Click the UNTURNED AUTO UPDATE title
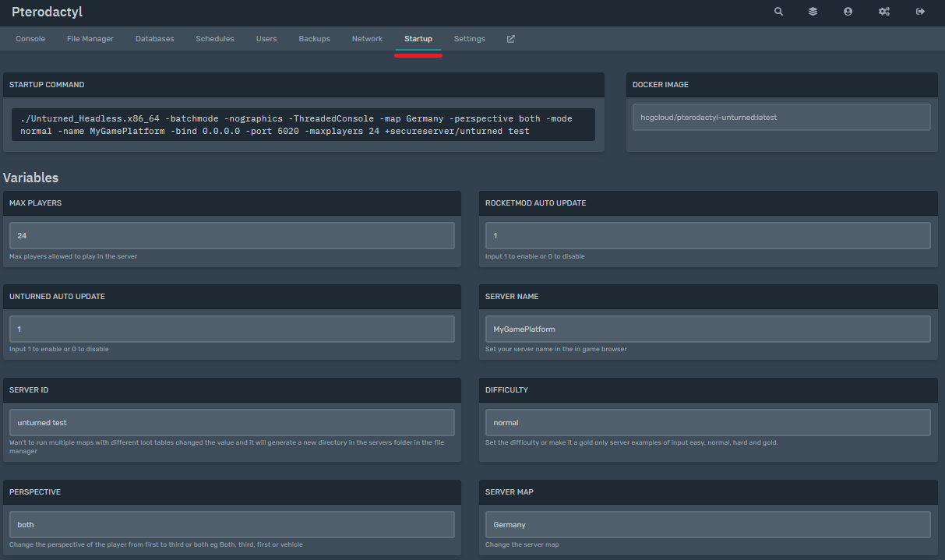 point(57,297)
